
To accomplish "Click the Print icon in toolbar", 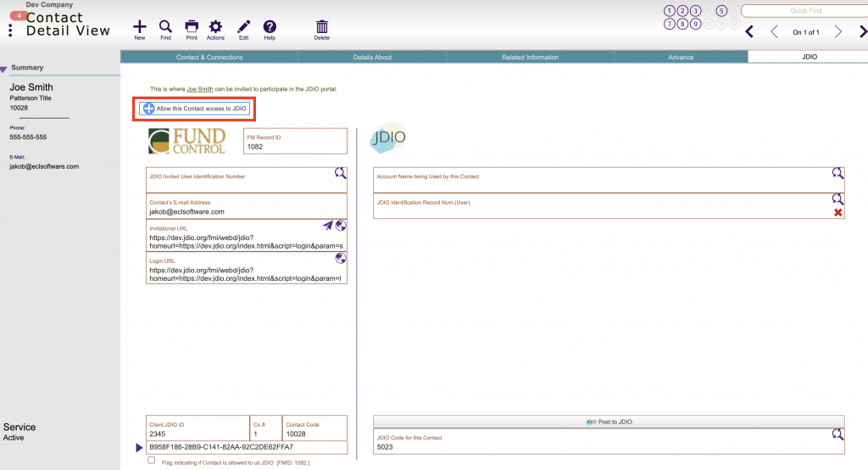I will pyautogui.click(x=192, y=28).
